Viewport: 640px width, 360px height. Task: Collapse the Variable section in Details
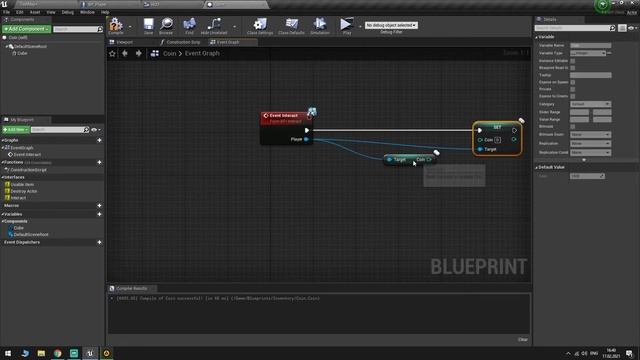pyautogui.click(x=537, y=37)
